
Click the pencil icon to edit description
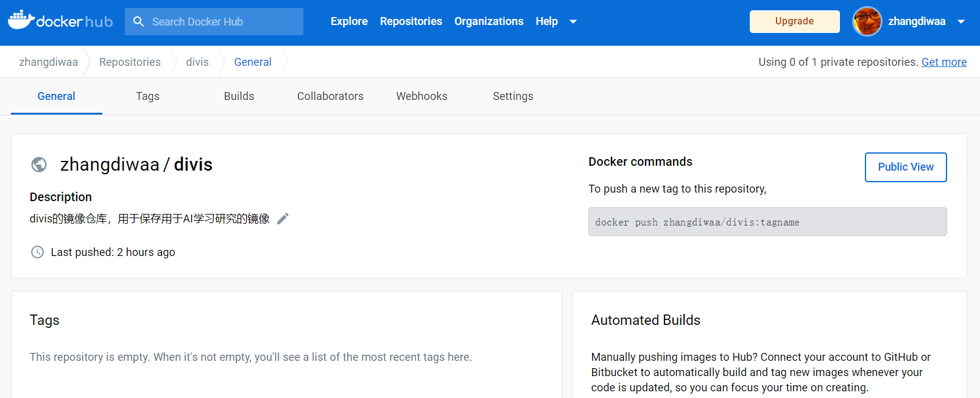(283, 219)
